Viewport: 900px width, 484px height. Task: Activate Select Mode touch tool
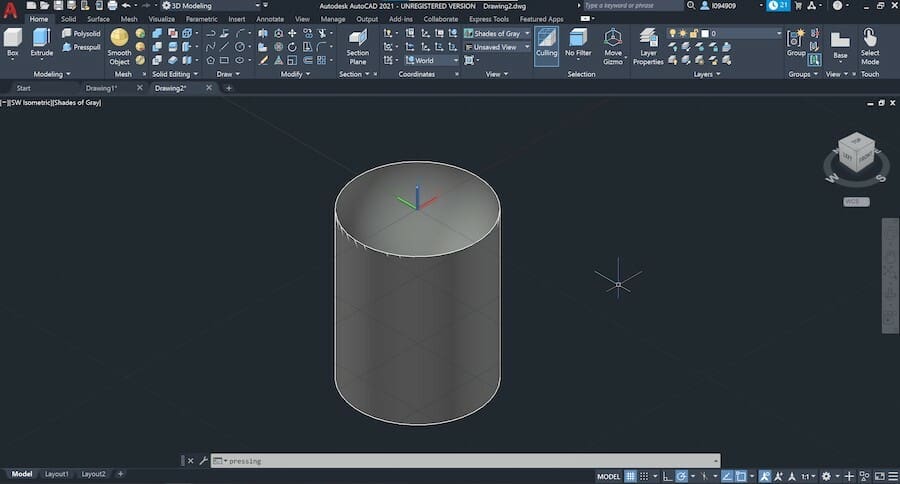pos(870,46)
